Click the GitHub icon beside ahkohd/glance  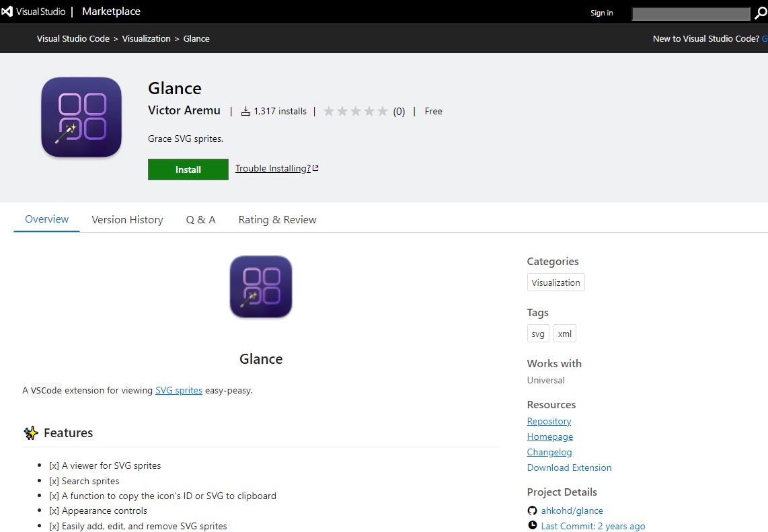tap(533, 510)
